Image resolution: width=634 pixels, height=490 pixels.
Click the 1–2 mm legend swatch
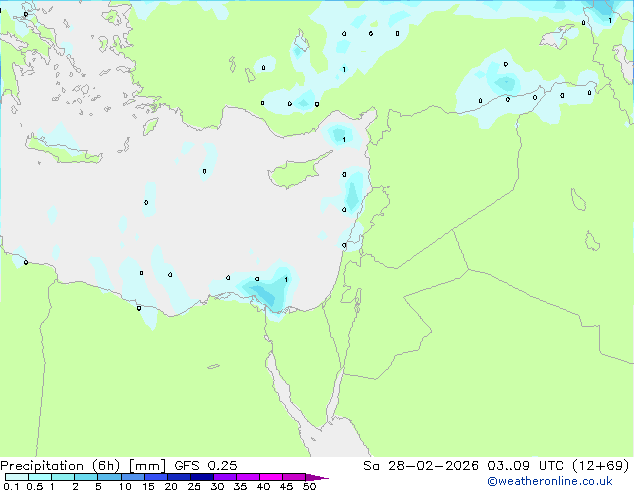pos(63,477)
